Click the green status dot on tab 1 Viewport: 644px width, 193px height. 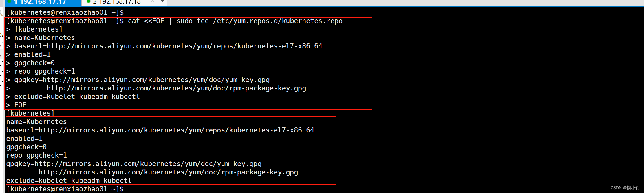pos(9,2)
